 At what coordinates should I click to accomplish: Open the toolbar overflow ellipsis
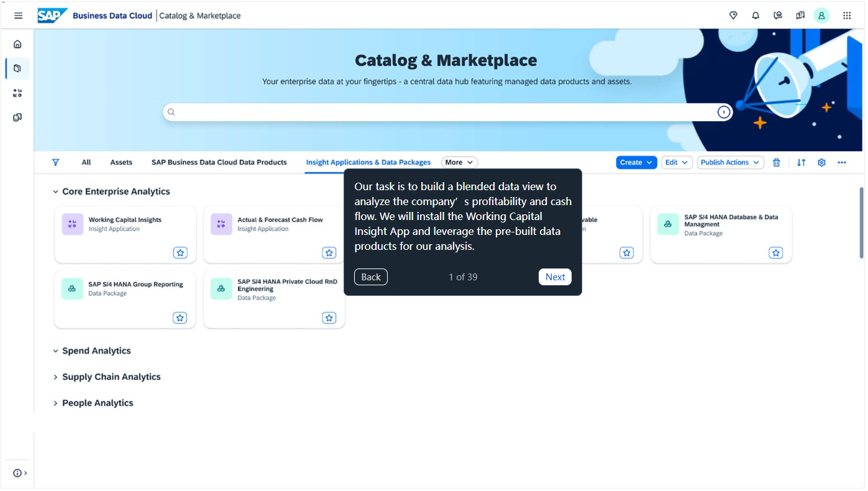coord(842,162)
